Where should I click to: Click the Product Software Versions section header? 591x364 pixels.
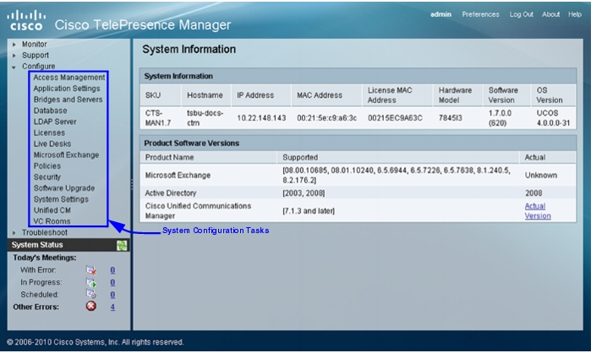tap(358, 143)
